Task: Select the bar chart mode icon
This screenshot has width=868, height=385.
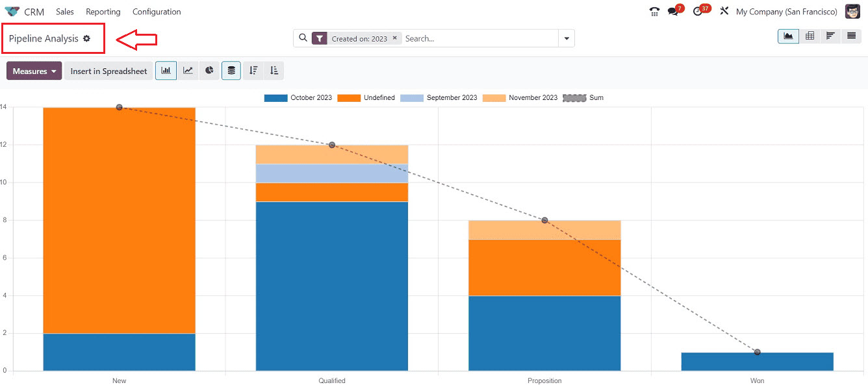Action: [x=166, y=71]
